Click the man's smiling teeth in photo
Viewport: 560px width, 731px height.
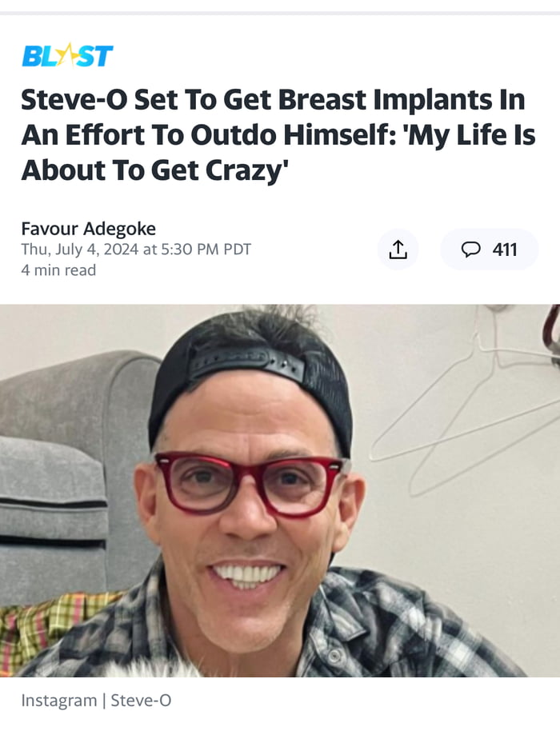tap(246, 574)
